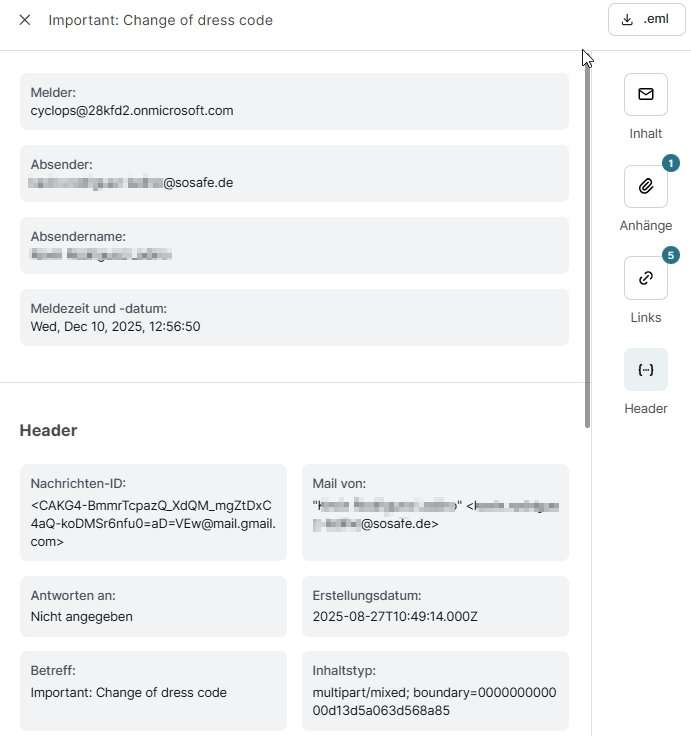This screenshot has height=736, width=691.
Task: Click the links count badge showing 5
Action: click(670, 255)
